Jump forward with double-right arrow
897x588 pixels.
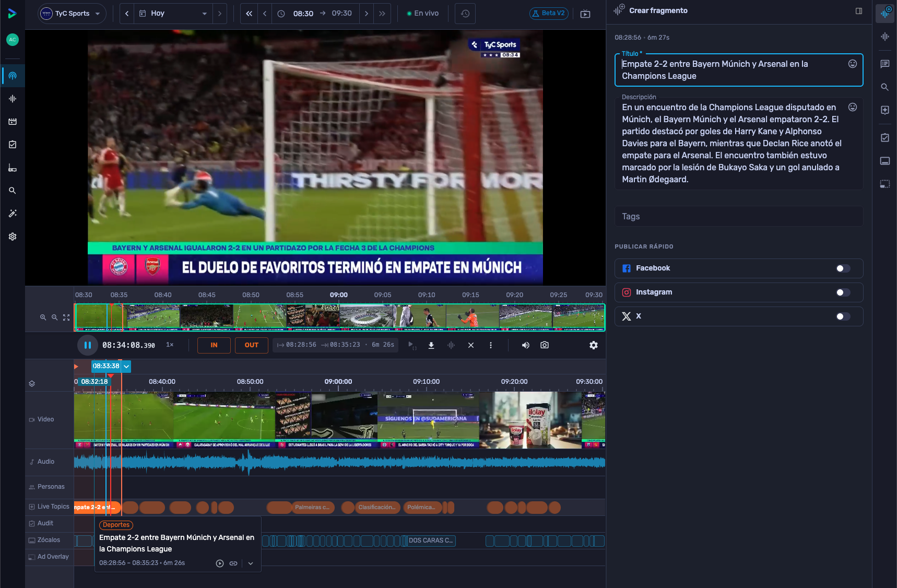coord(382,14)
